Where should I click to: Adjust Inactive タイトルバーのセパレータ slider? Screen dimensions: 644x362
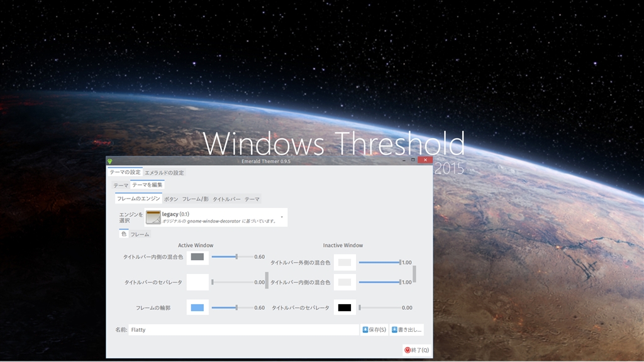coord(380,308)
